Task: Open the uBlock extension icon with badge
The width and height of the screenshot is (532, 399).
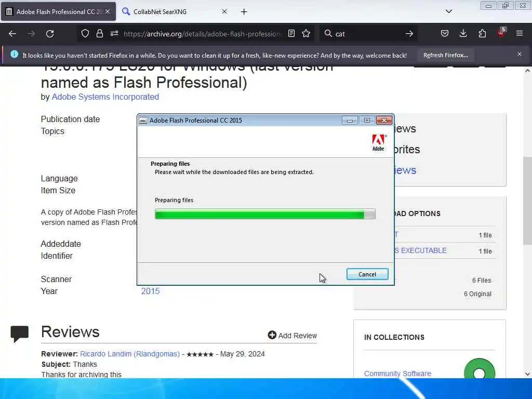Action: (501, 33)
